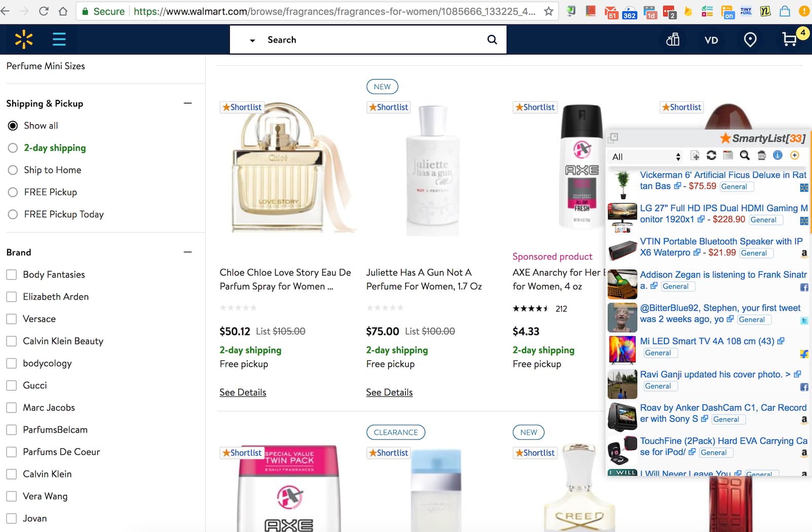This screenshot has width=812, height=532.
Task: Open See Details for Chloe Love Story
Action: coord(243,392)
